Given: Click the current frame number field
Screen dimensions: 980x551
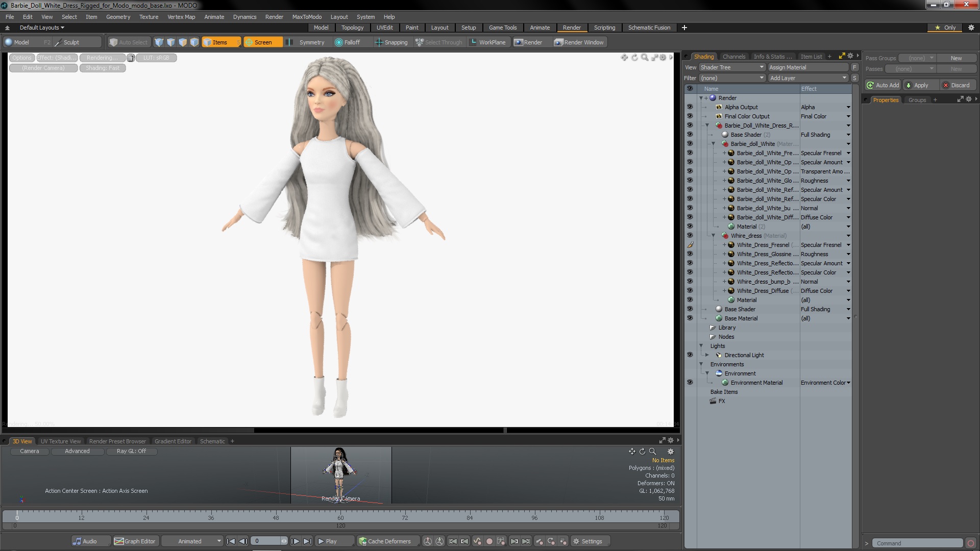Looking at the screenshot, I should 266,541.
